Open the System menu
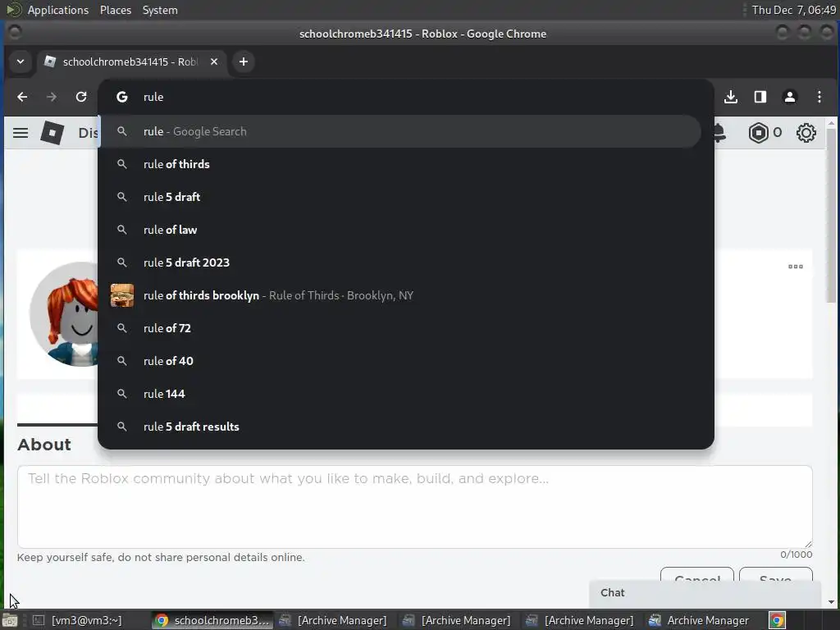This screenshot has height=630, width=840. coord(160,10)
